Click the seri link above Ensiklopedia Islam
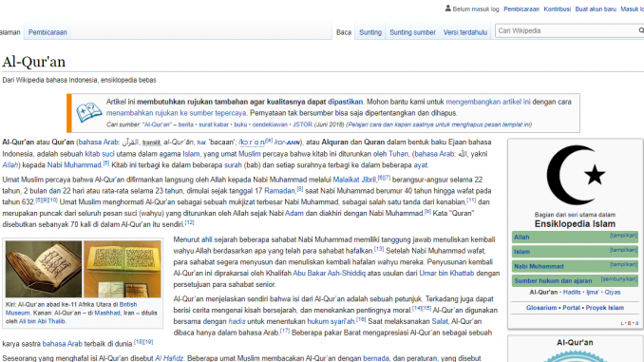 tap(573, 215)
